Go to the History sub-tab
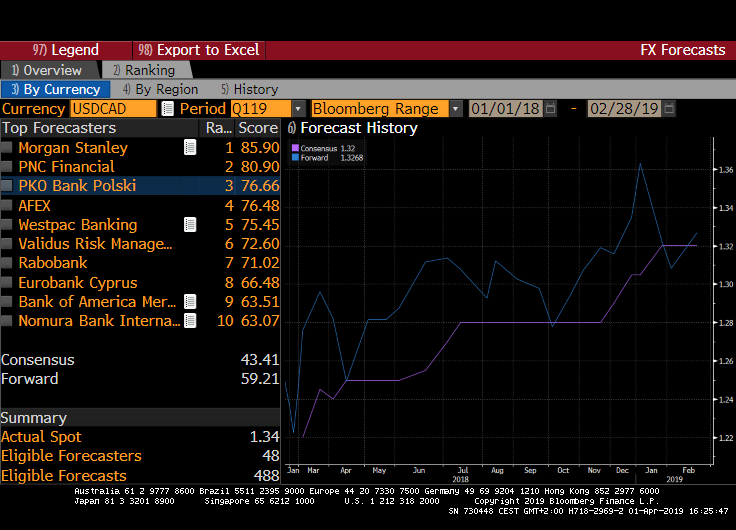 pos(250,89)
